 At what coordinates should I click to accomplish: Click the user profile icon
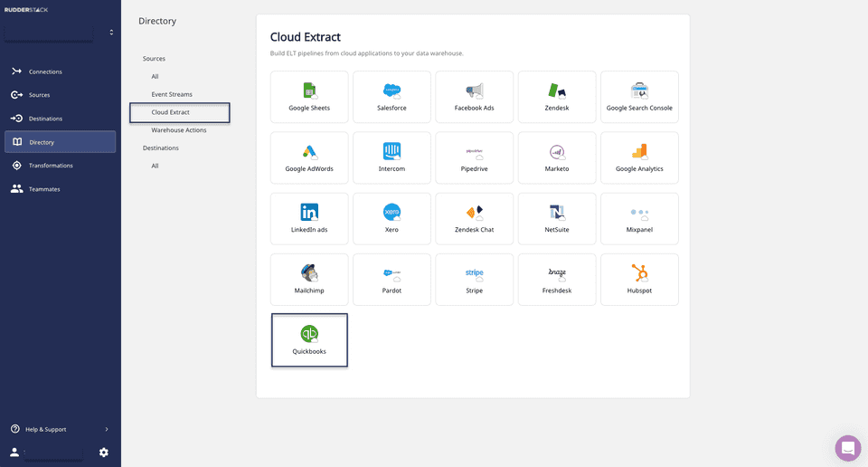pyautogui.click(x=14, y=453)
